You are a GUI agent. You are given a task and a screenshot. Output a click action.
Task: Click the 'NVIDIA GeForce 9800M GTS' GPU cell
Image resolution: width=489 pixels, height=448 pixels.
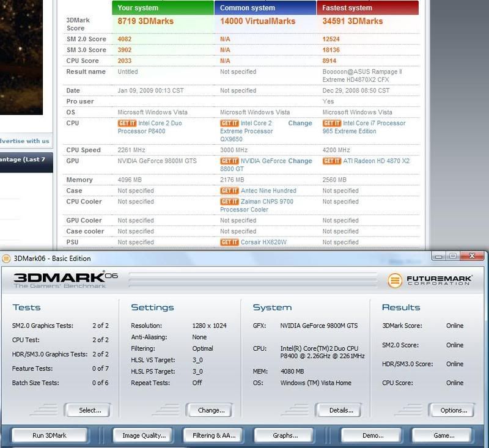click(x=157, y=161)
